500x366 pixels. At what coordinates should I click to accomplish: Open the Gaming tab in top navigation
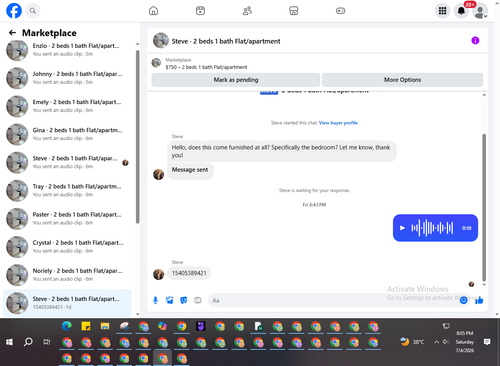click(340, 11)
